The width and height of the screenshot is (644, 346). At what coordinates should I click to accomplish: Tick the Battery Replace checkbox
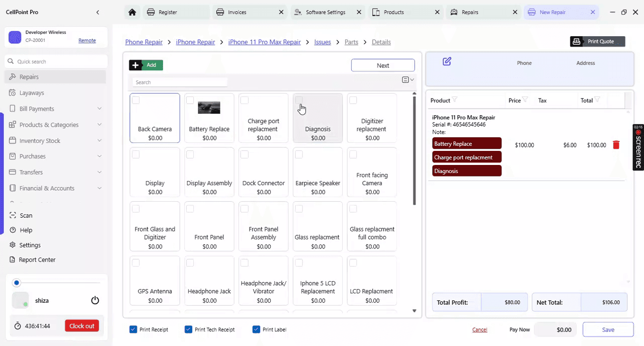(x=190, y=100)
